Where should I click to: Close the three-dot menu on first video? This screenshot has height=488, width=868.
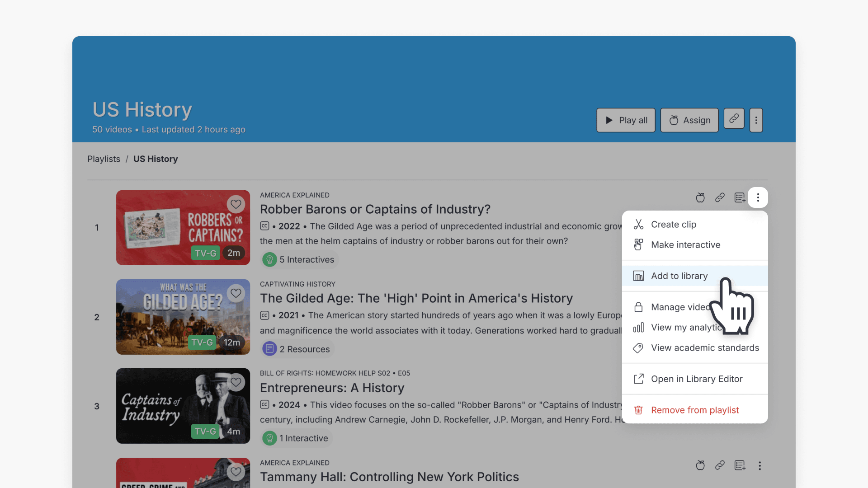click(x=758, y=197)
